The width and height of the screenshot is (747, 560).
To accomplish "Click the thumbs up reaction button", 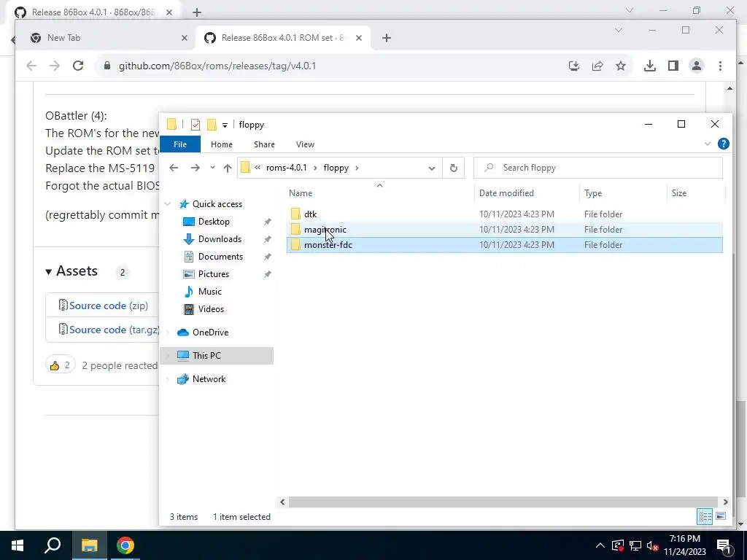I will 60,365.
